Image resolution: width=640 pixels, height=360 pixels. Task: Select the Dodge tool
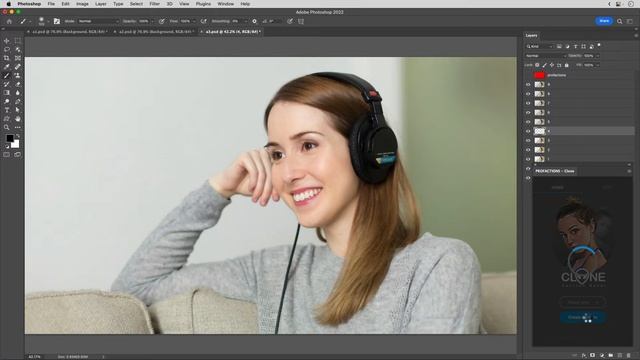point(7,101)
